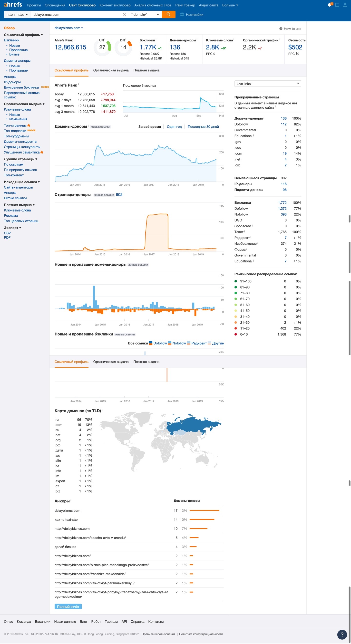Open the round help question-mark button
Viewport: 351px width, 644px height.
click(x=342, y=634)
